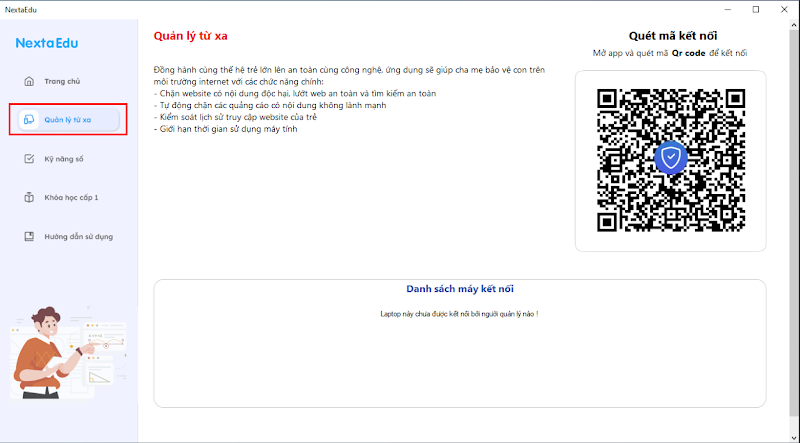The image size is (800, 443).
Task: Click the NextaEdu sidebar logo
Action: pyautogui.click(x=47, y=43)
